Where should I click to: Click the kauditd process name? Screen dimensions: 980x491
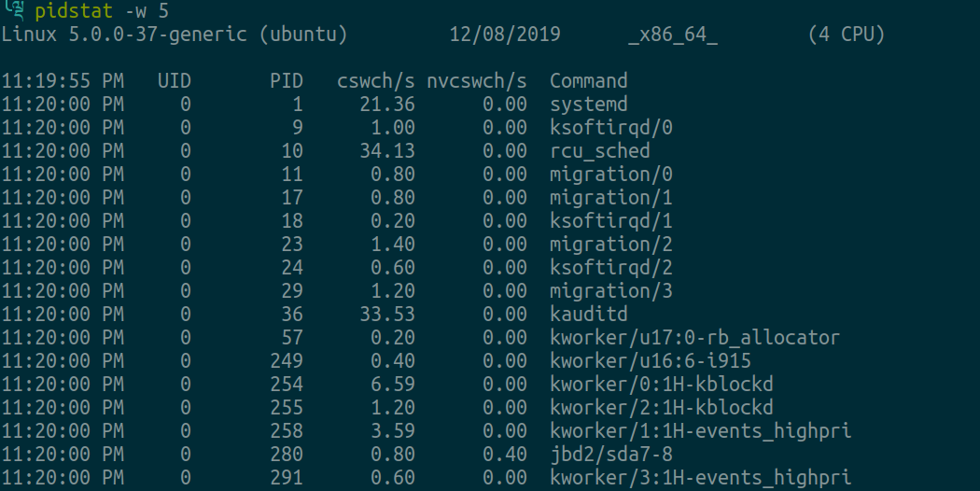click(588, 314)
